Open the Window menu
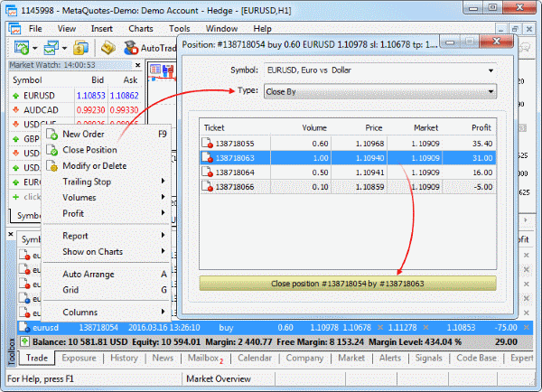 tap(221, 29)
